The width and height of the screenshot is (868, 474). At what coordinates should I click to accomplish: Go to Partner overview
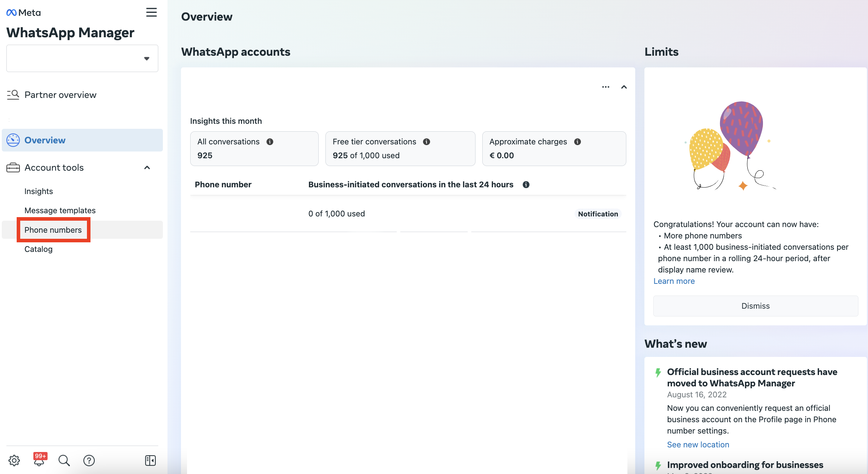[60, 95]
